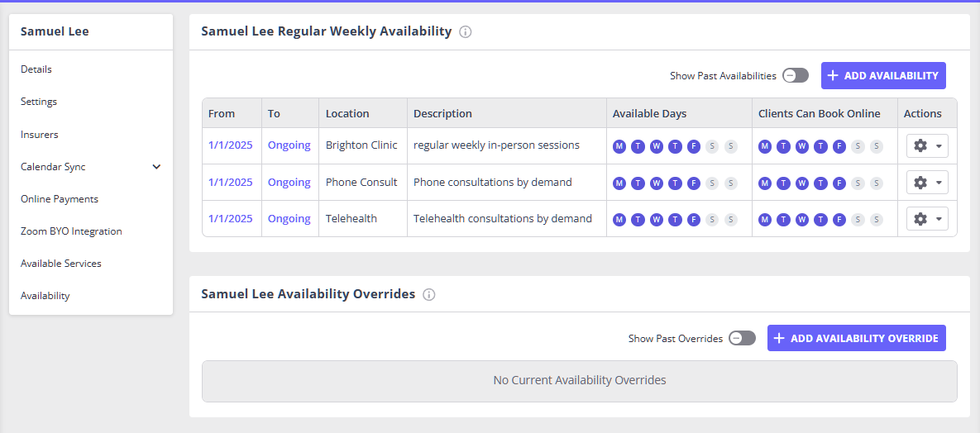Click Saturday circle in Phone Consult Available Days
980x433 pixels.
point(712,183)
